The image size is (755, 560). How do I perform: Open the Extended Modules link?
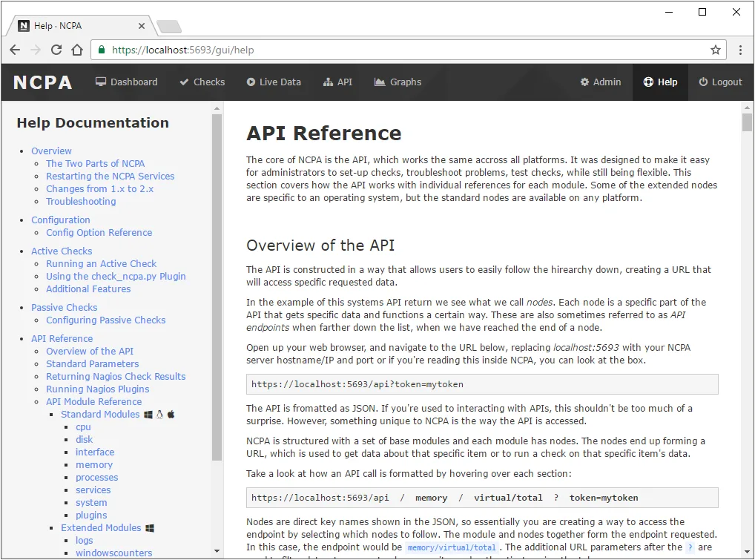101,528
